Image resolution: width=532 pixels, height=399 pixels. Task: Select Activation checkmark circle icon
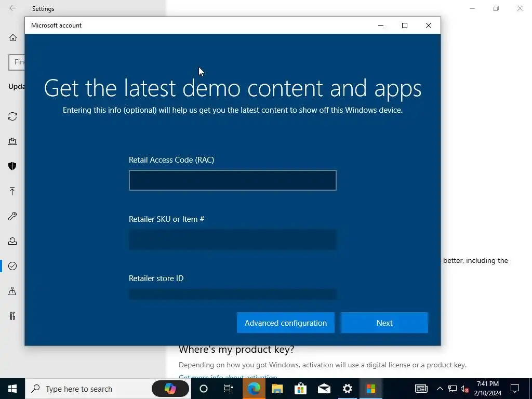pos(12,266)
